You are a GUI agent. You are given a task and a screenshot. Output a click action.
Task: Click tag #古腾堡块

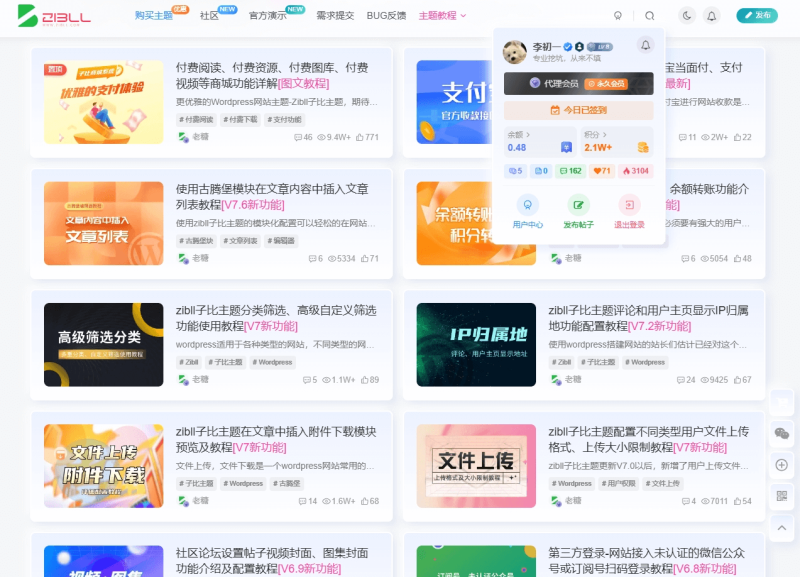tap(196, 241)
